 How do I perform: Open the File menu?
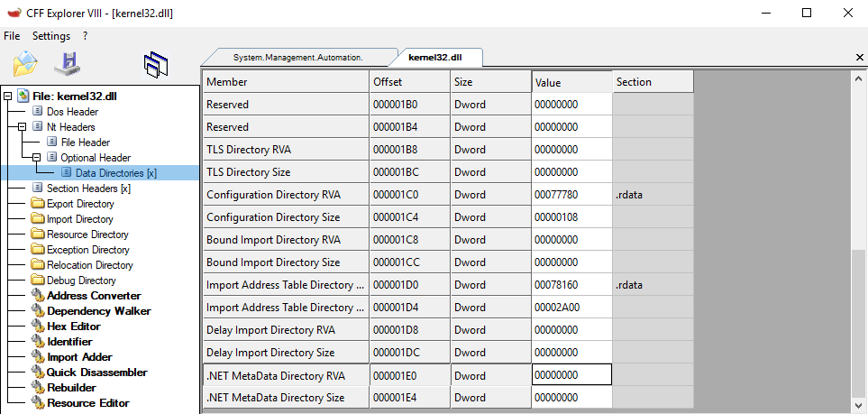click(12, 36)
